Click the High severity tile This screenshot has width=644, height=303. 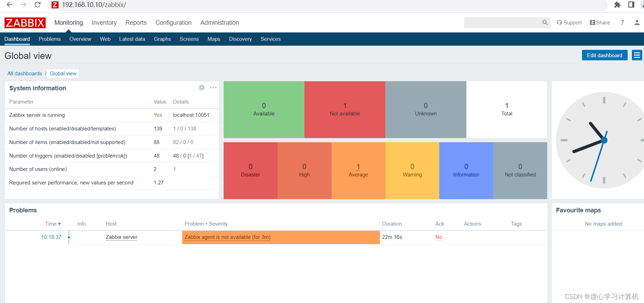pyautogui.click(x=304, y=171)
